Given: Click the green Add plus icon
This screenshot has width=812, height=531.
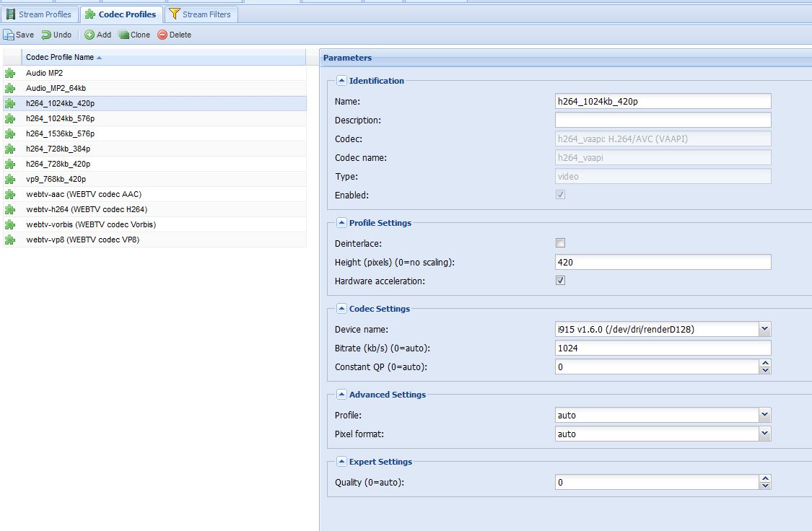Looking at the screenshot, I should point(90,35).
